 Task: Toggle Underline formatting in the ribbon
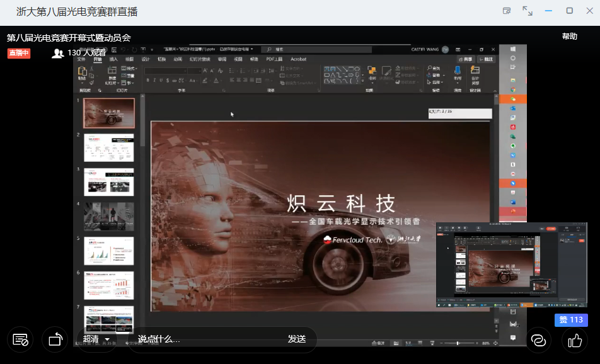(x=161, y=81)
